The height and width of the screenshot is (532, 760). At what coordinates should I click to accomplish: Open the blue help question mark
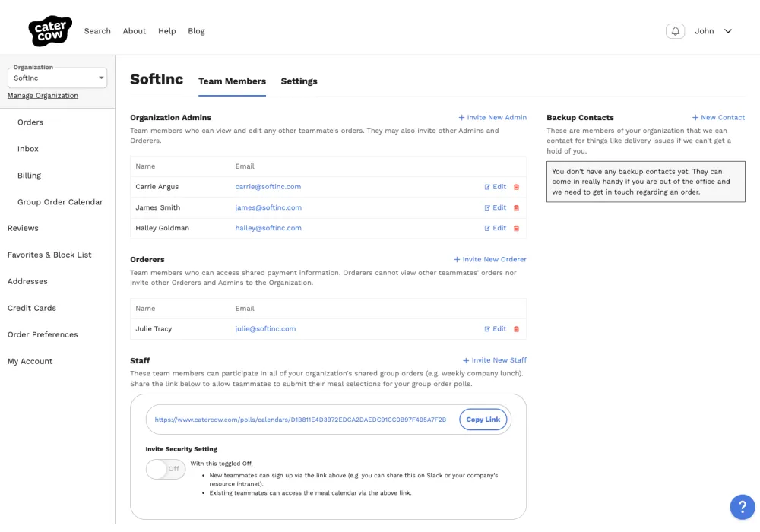pos(742,507)
